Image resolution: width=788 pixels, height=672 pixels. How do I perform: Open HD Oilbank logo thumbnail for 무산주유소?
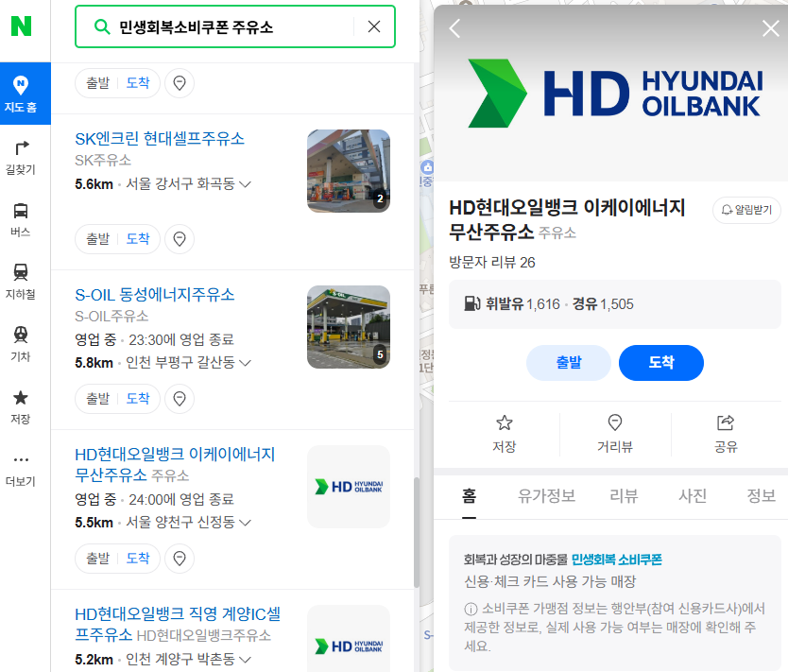[x=349, y=487]
